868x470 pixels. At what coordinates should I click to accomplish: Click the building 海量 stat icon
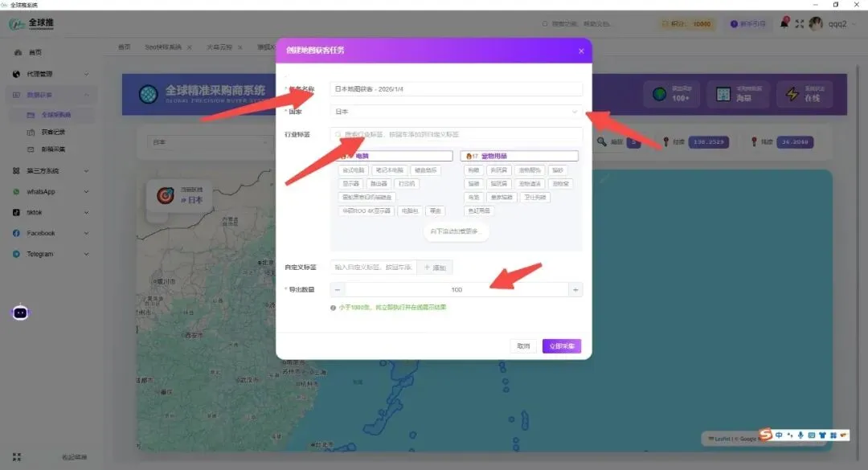(x=723, y=94)
